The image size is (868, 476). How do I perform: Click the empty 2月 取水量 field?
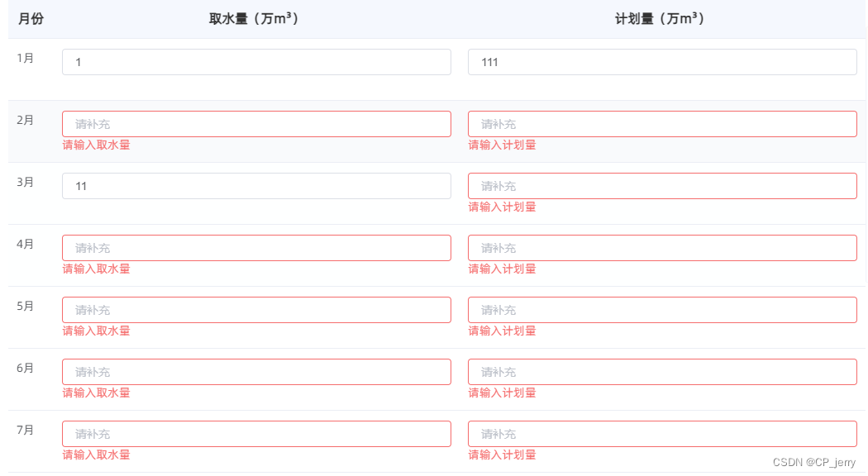tap(256, 123)
